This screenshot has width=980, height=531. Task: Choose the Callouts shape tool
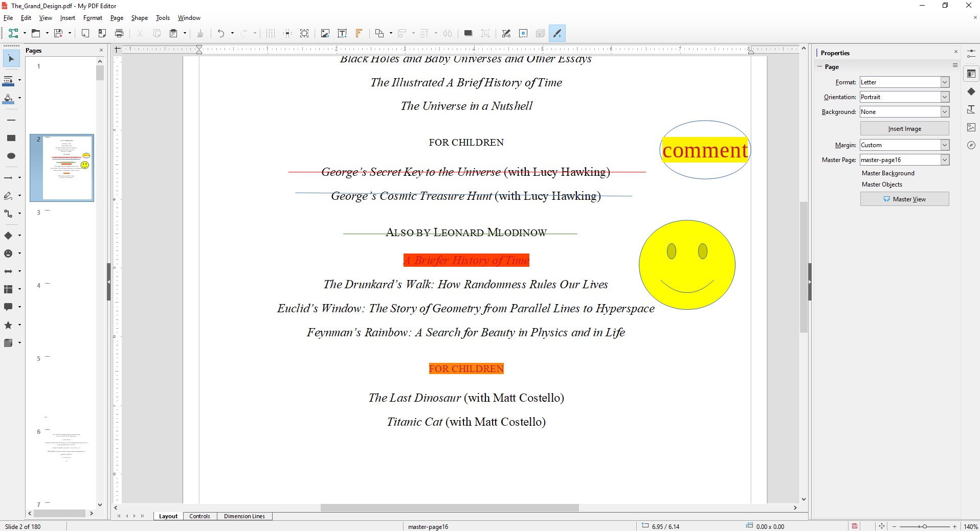pyautogui.click(x=9, y=307)
